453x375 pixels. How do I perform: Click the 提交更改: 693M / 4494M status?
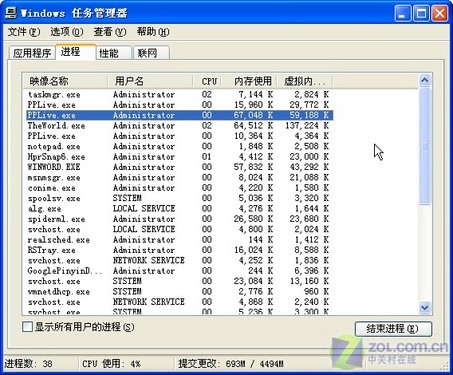pos(231,363)
